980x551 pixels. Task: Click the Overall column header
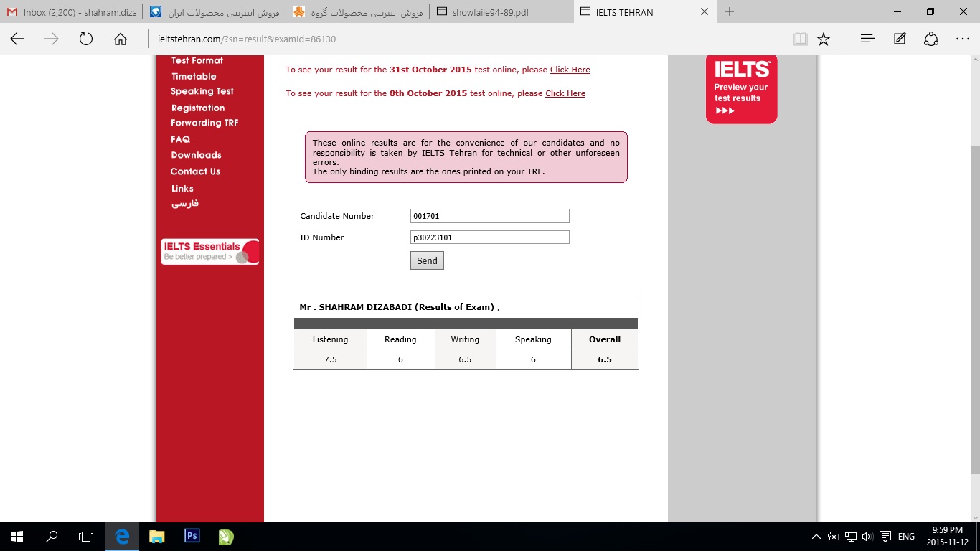pyautogui.click(x=605, y=339)
